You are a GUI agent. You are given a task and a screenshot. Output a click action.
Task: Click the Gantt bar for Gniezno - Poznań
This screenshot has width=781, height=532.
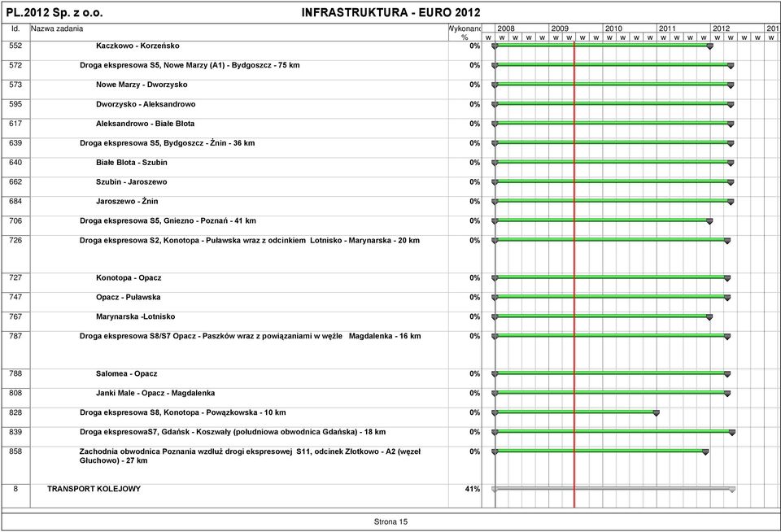(602, 220)
